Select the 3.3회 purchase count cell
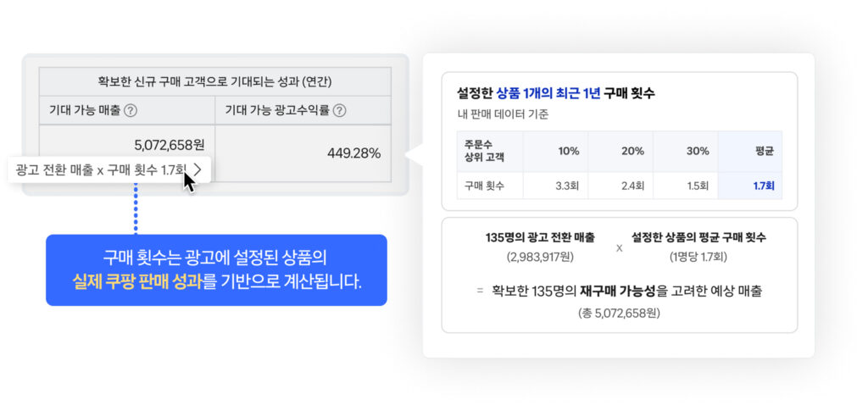The image size is (868, 411). pos(555,186)
